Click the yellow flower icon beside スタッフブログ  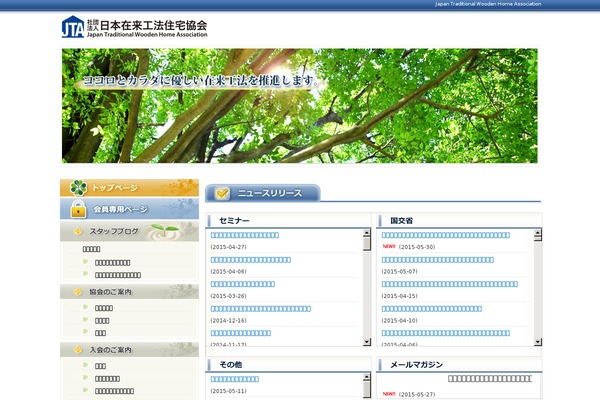click(78, 231)
